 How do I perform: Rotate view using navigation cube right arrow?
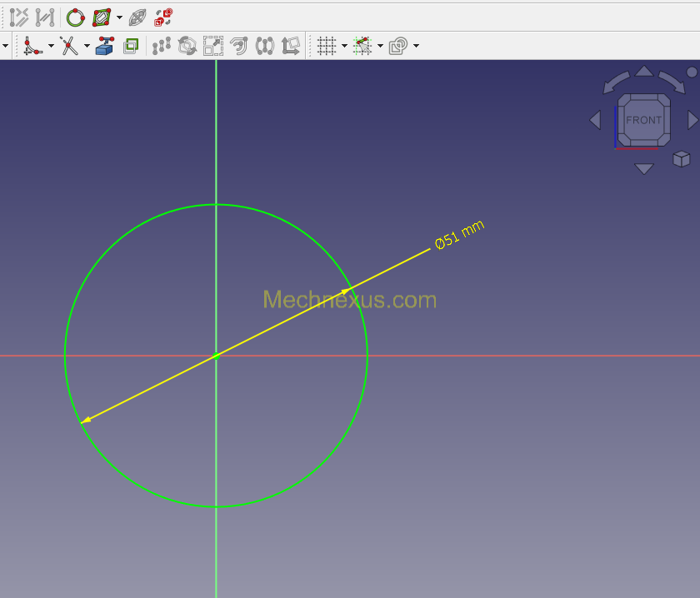pos(692,120)
